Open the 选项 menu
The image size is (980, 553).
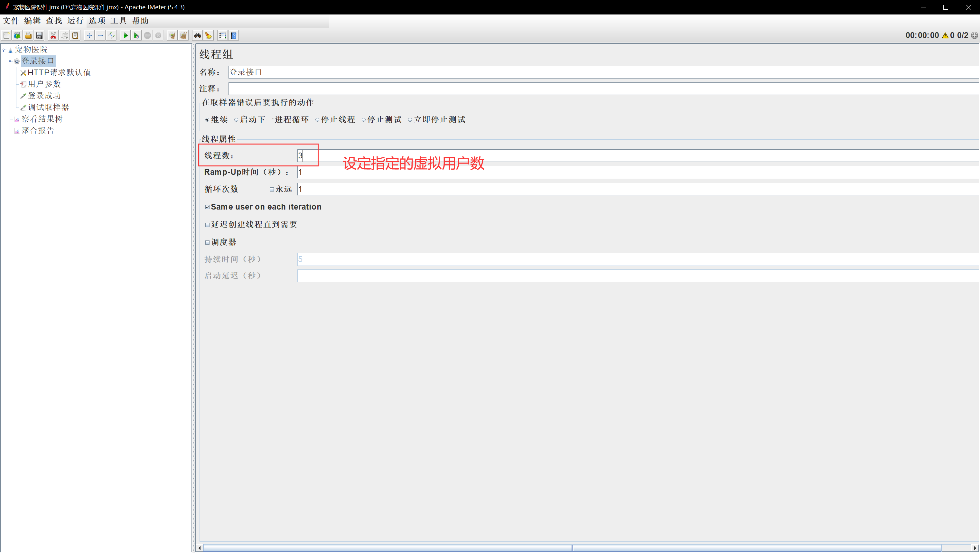[x=97, y=21]
